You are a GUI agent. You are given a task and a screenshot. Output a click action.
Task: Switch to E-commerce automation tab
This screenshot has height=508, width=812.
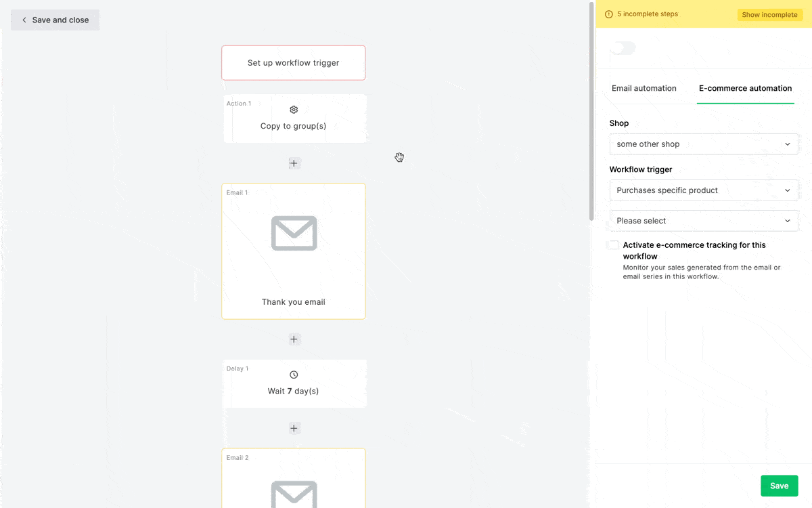pos(745,89)
